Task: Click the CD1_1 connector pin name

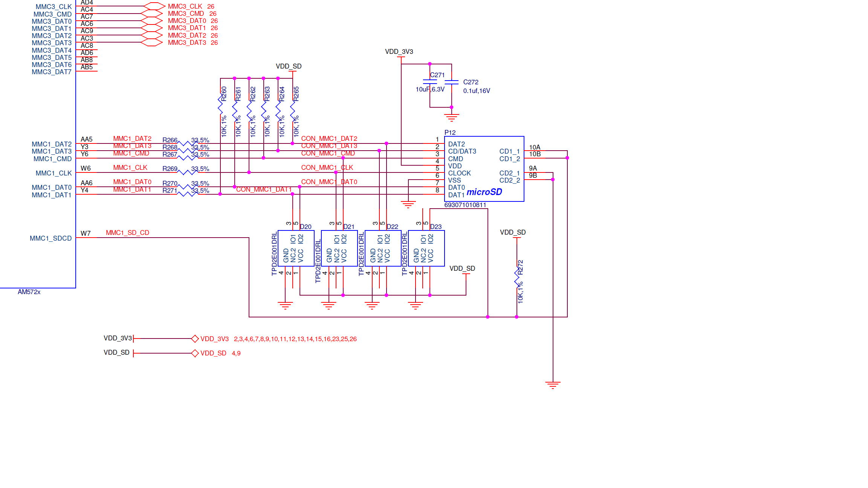Action: [x=509, y=151]
